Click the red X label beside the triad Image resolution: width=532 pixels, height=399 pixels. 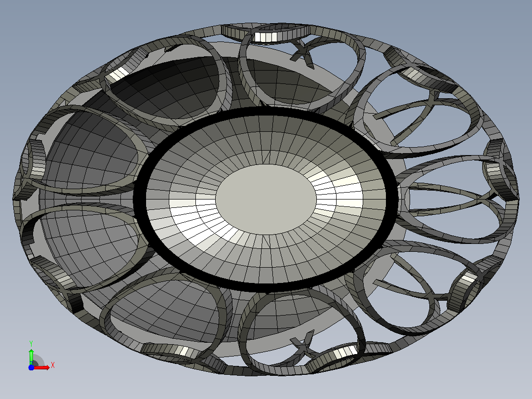pyautogui.click(x=53, y=365)
